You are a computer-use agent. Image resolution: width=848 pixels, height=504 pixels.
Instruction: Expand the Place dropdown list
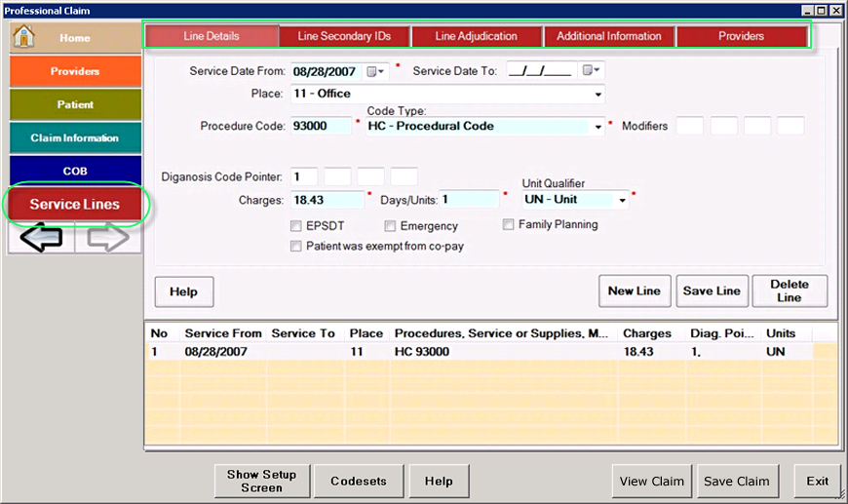(597, 95)
